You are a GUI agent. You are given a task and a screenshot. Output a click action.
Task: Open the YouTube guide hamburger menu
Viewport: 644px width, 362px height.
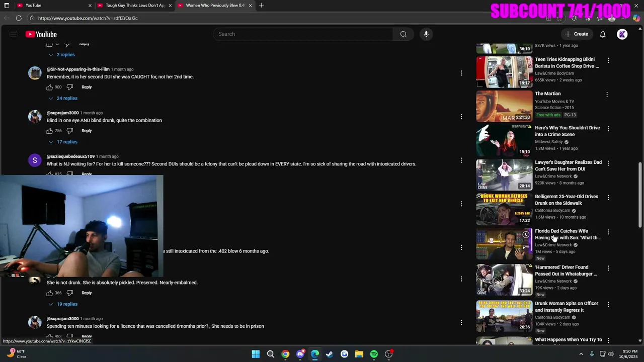point(14,34)
